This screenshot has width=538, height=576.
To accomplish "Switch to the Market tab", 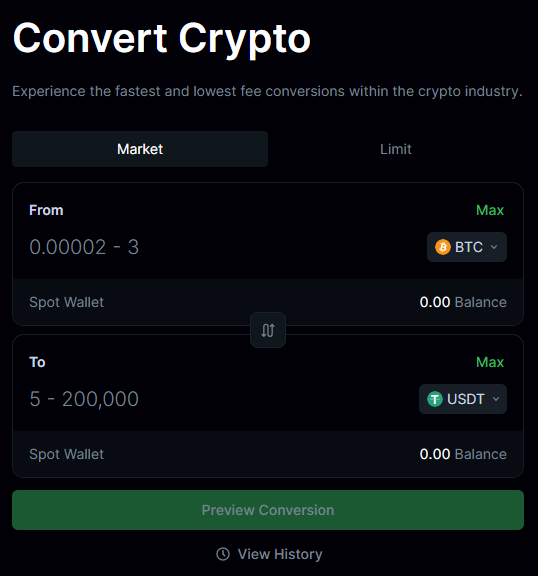I will (x=140, y=149).
